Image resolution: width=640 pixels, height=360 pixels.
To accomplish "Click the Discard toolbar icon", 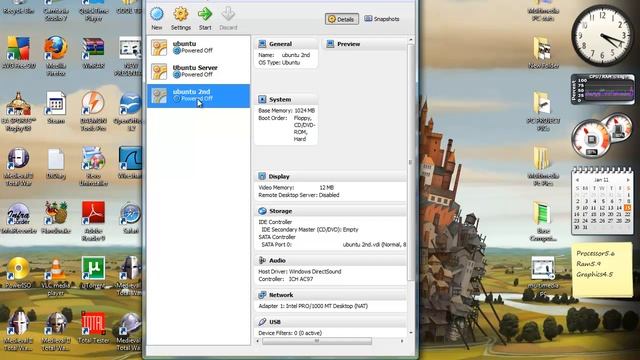I will 228,18.
